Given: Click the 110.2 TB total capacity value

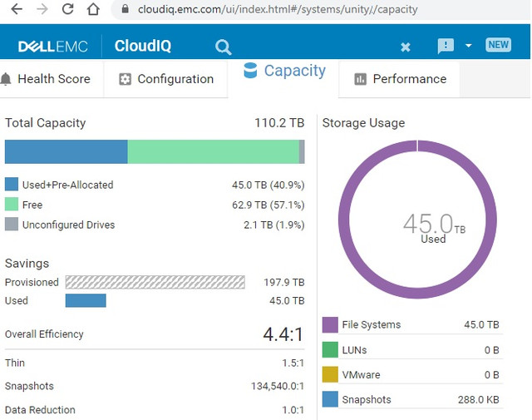Looking at the screenshot, I should pos(279,123).
